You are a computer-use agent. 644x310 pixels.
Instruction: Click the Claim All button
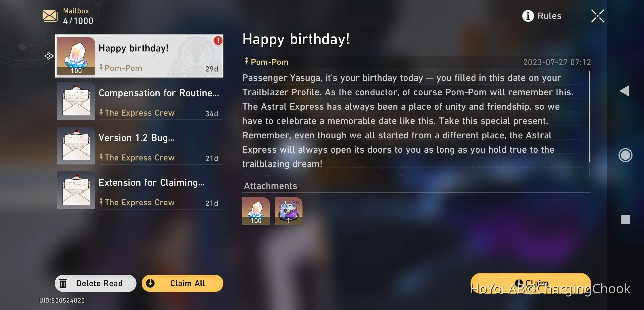click(182, 283)
